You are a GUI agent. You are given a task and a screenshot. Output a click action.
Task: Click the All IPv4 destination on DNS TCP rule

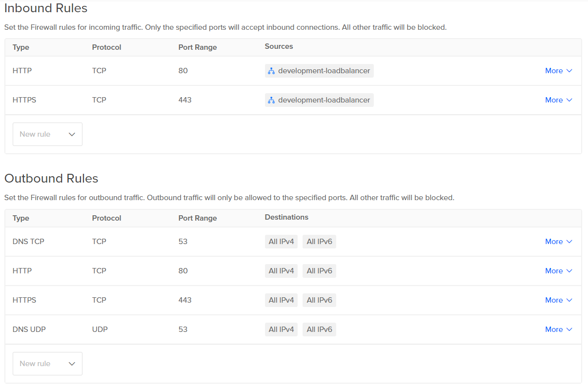pos(281,242)
